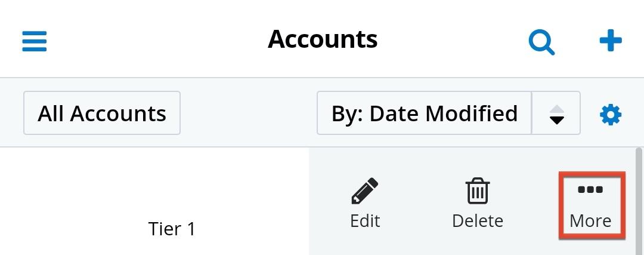The image size is (644, 255).
Task: Select the descending down arrow
Action: pos(556,120)
